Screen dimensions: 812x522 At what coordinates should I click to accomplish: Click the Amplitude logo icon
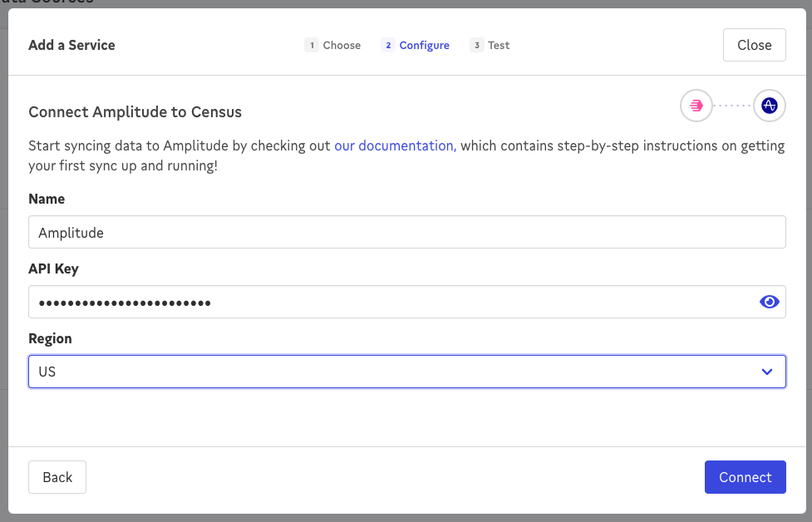tap(769, 106)
